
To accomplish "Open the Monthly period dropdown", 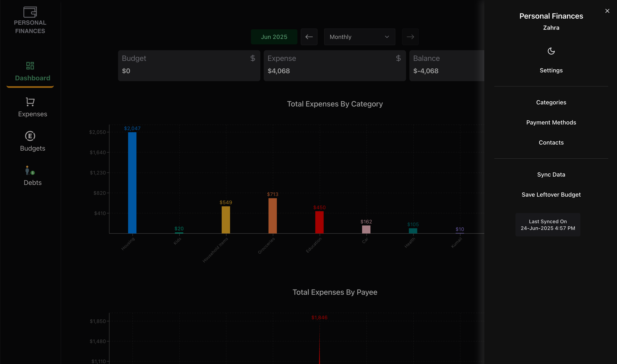I will (x=359, y=37).
